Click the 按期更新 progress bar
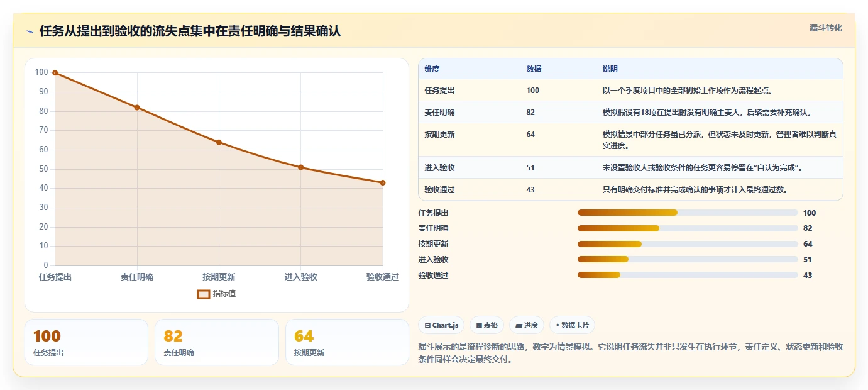This screenshot has width=868, height=390. pyautogui.click(x=688, y=244)
